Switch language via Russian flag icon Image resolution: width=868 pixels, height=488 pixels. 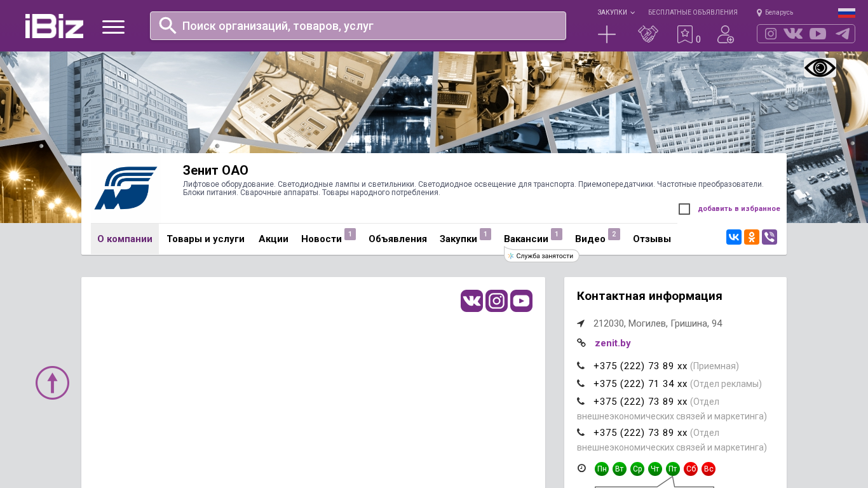tap(846, 13)
